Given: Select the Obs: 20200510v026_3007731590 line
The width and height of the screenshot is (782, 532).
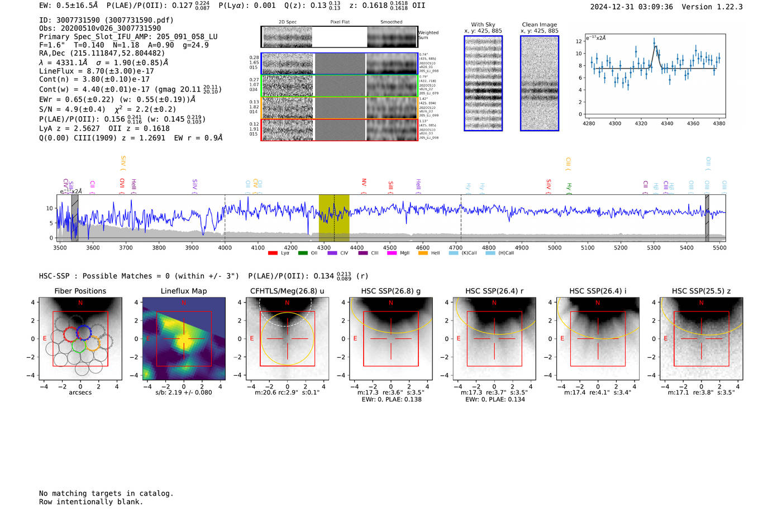Looking at the screenshot, I should (100, 28).
